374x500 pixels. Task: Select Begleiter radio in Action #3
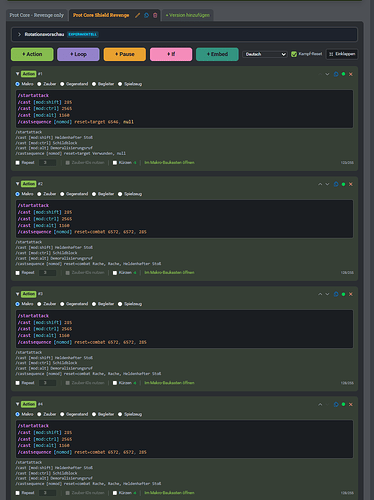click(94, 304)
